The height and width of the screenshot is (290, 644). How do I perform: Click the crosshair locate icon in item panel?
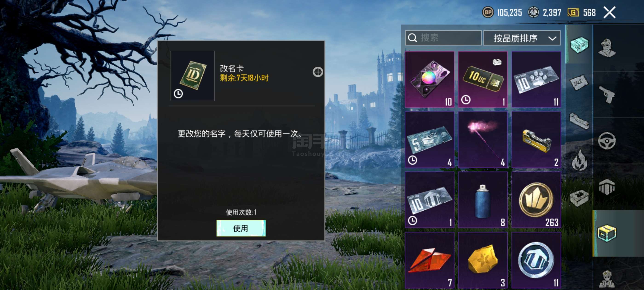pos(318,72)
